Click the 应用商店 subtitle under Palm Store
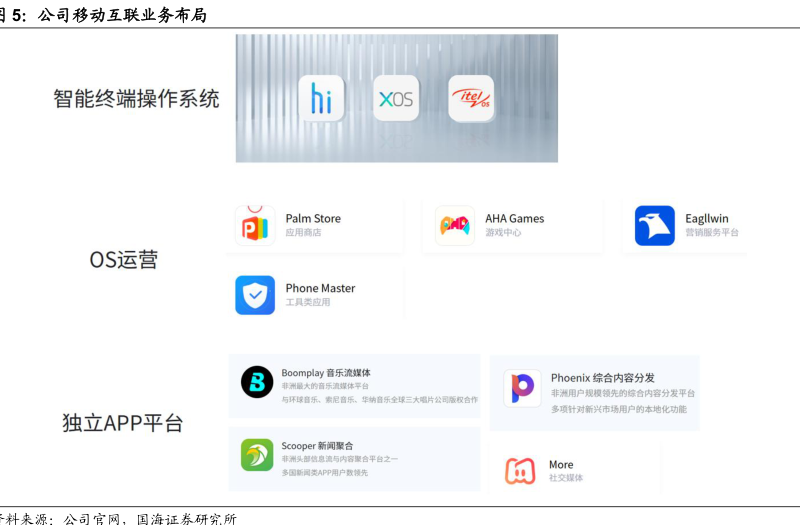800x525 pixels. click(x=303, y=233)
